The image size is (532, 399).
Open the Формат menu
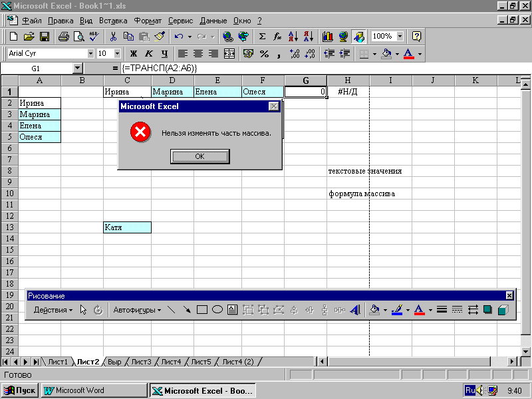click(148, 21)
